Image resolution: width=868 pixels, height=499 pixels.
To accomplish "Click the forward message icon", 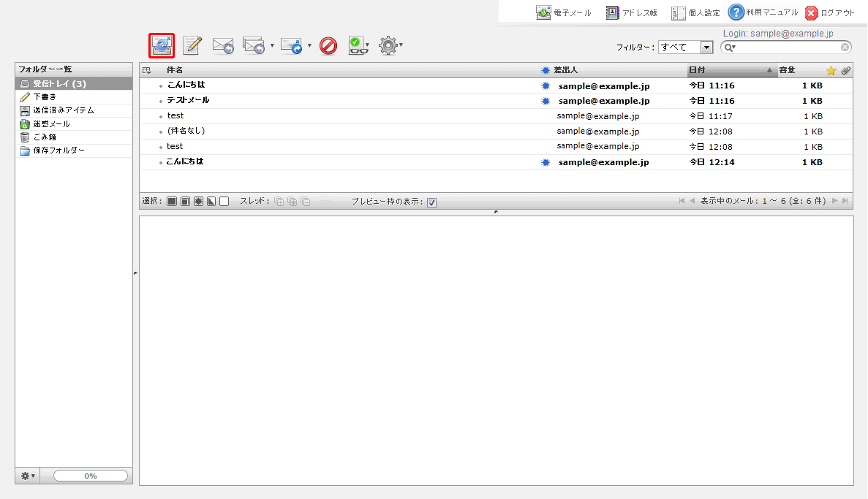I will 291,46.
